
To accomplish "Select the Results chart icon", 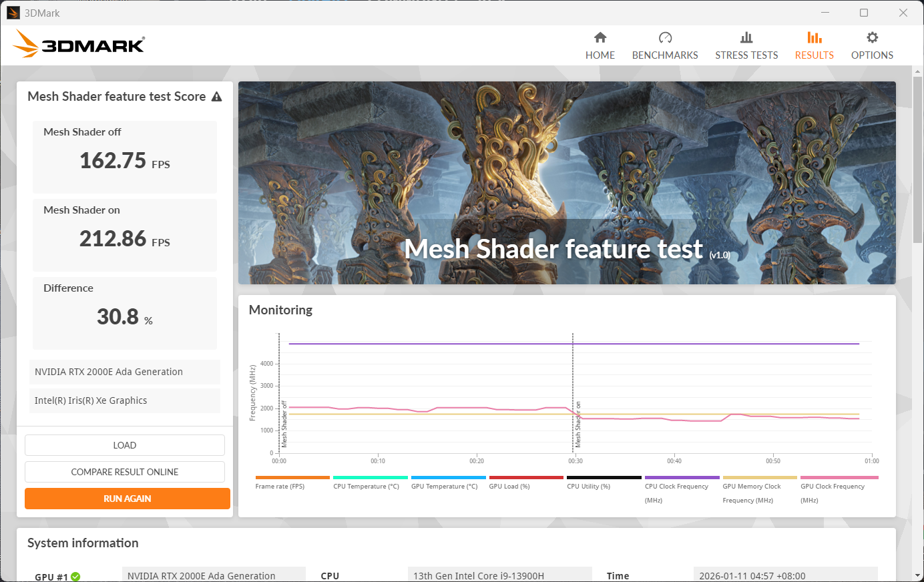I will click(x=814, y=38).
